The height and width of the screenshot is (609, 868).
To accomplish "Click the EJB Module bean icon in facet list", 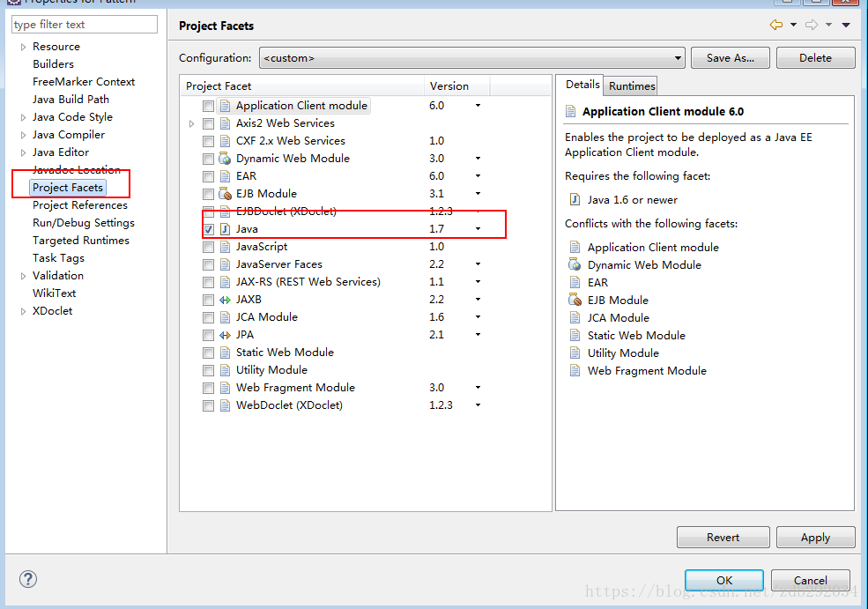I will [x=225, y=194].
